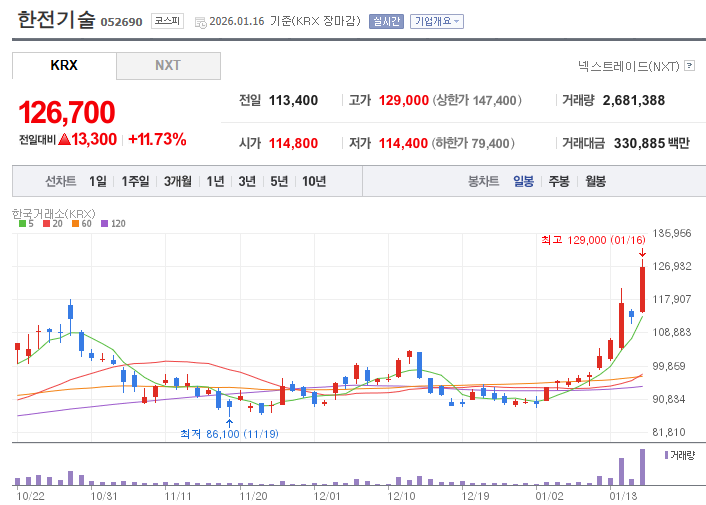Click the purple 120-day average legend swatch
This screenshot has width=706, height=505.
(x=104, y=223)
